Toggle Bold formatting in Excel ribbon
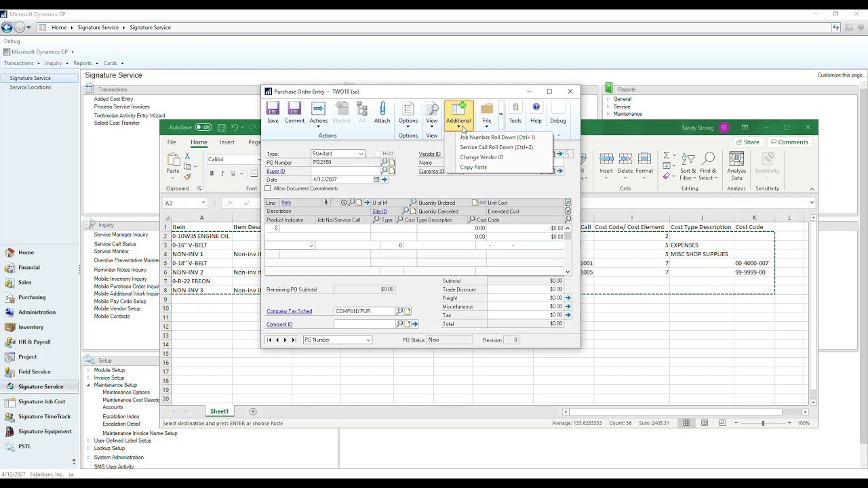This screenshot has height=488, width=868. tap(212, 174)
